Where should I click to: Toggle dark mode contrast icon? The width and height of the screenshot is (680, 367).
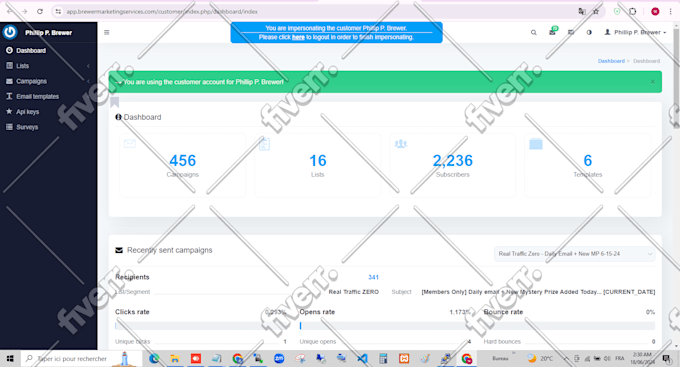589,33
